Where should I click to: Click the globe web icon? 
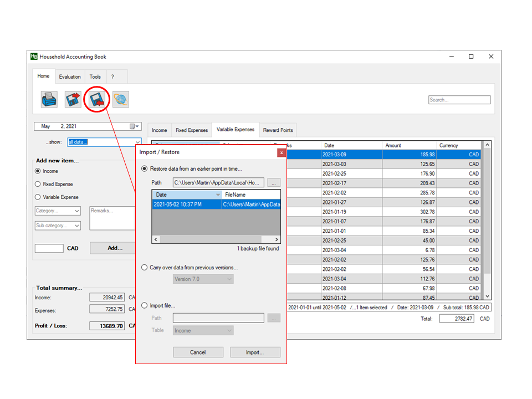click(121, 99)
